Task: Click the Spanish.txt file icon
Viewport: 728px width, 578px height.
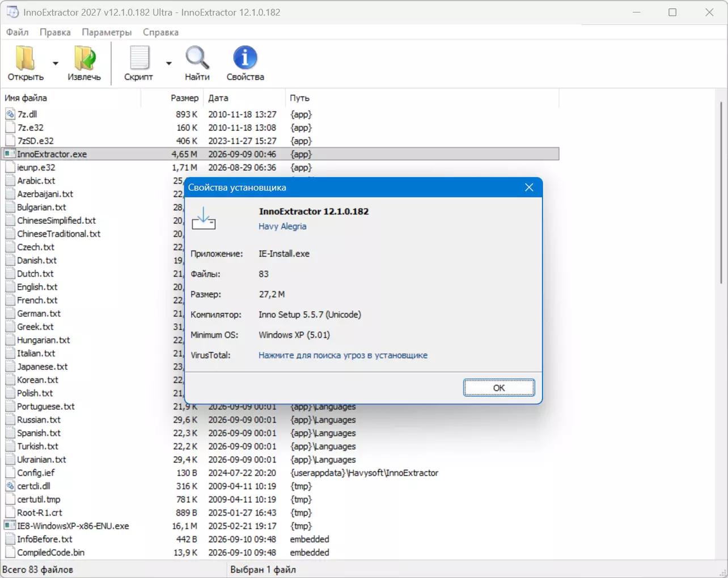Action: click(x=10, y=433)
